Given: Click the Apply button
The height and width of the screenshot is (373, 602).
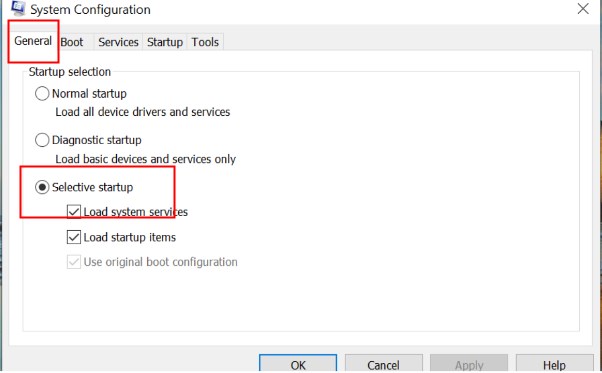Looking at the screenshot, I should [469, 363].
